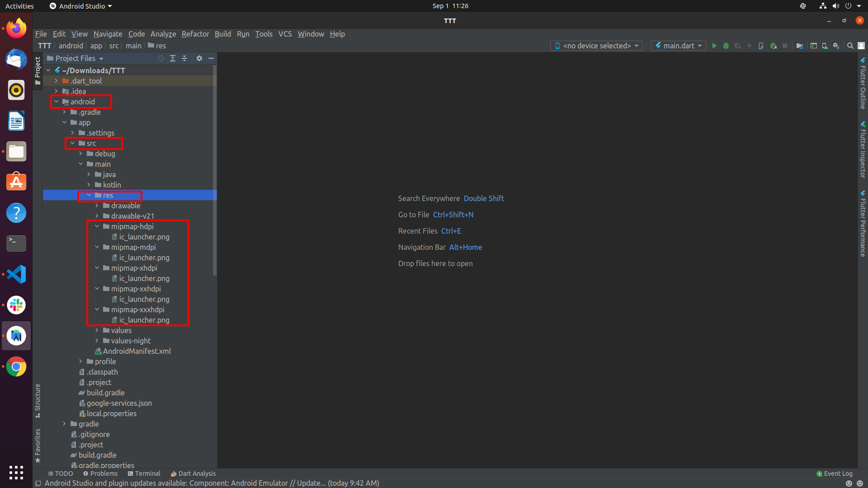Image resolution: width=868 pixels, height=488 pixels.
Task: Hide the Project panel with minus icon
Action: tap(211, 58)
